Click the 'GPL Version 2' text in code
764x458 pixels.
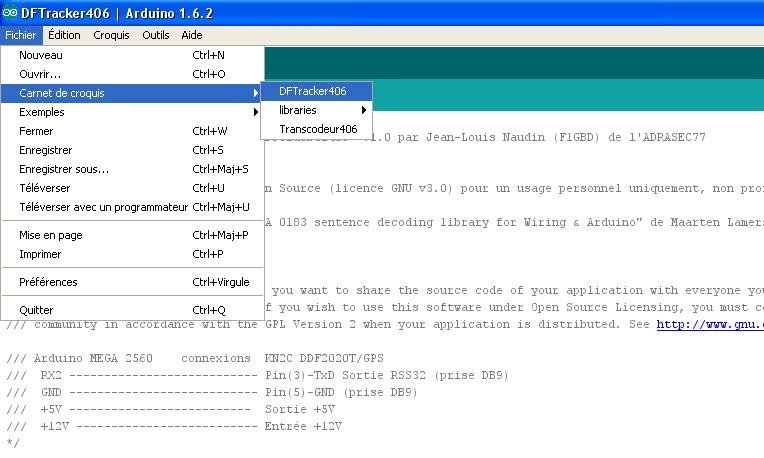310,324
